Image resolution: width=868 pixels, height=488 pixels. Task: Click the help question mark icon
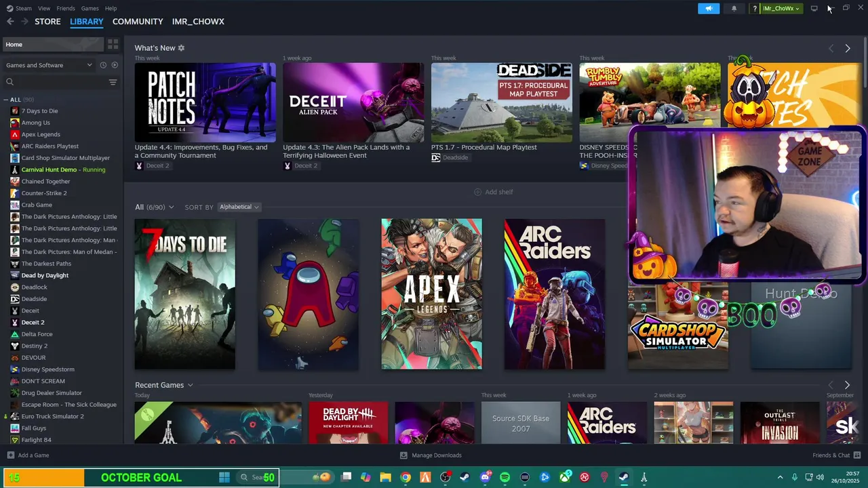tap(755, 9)
